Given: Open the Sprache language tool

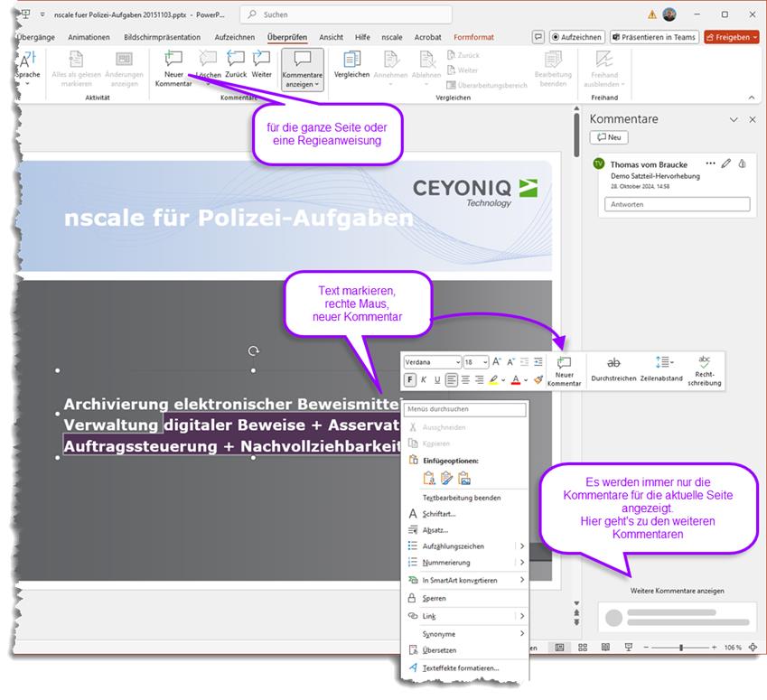Looking at the screenshot, I should point(27,68).
